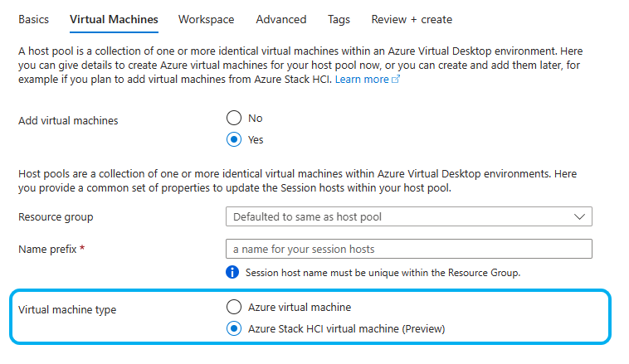629x364 pixels.
Task: Open the Resource group combo box
Action: 398,216
